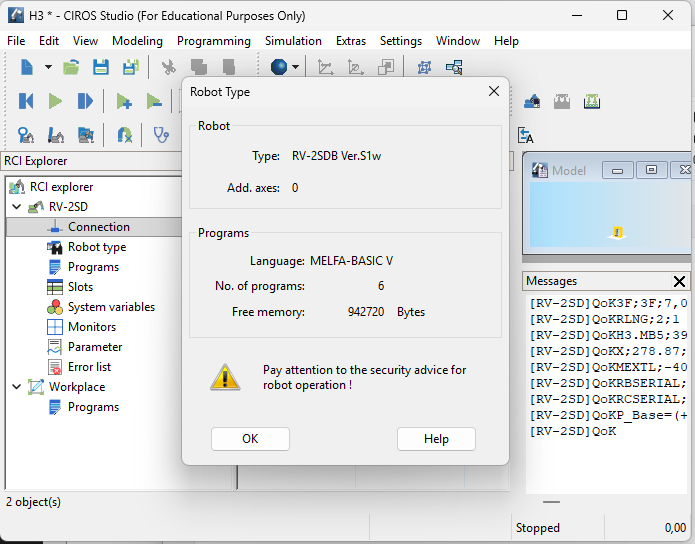Click the stethoscope diagnostics icon
695x544 pixels.
[x=161, y=135]
